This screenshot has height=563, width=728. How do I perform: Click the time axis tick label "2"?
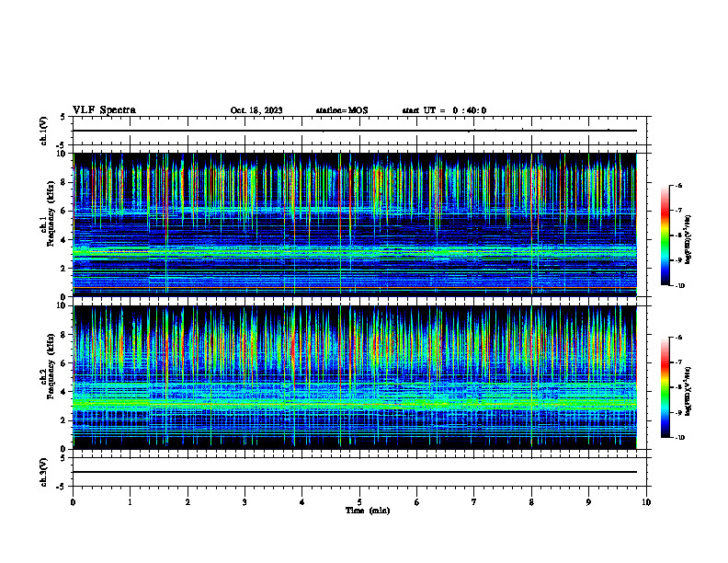pos(188,502)
